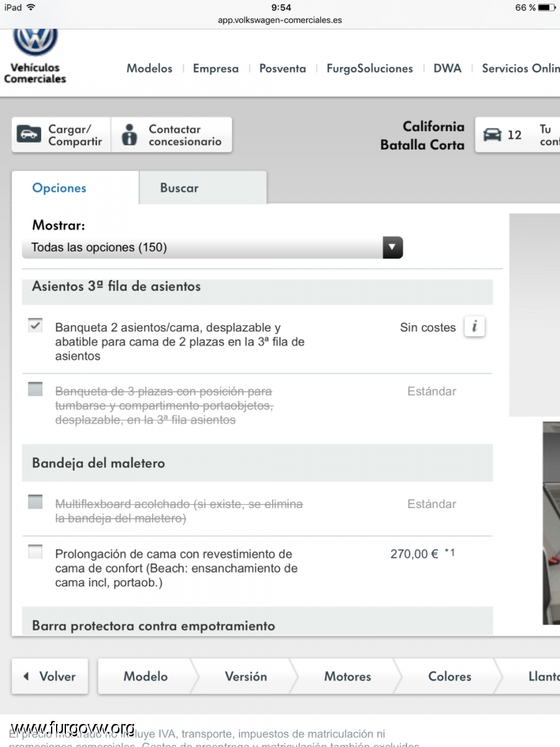Check Prolongación de cama option

tap(35, 552)
